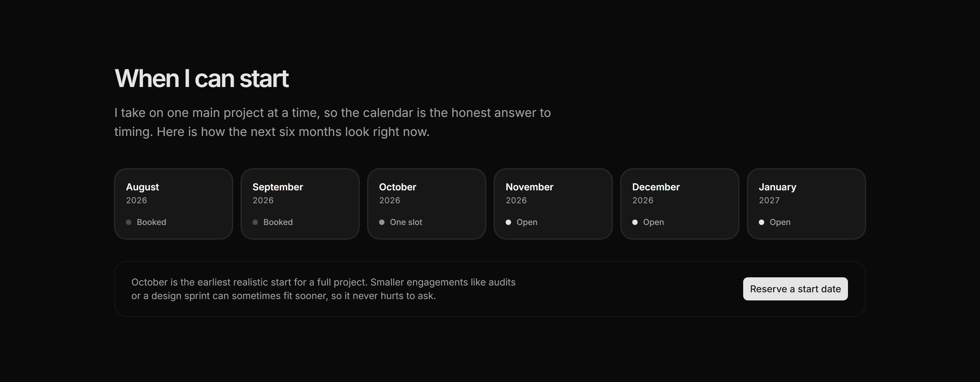The image size is (980, 382).
Task: Click the Booked status dot in August
Action: tap(129, 222)
